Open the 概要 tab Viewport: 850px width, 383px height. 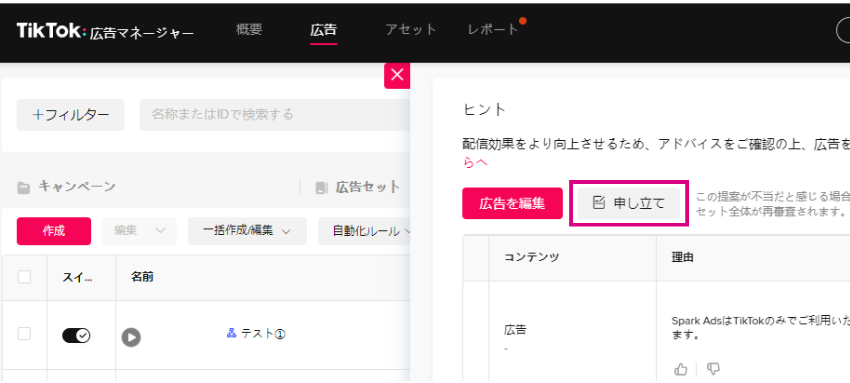pyautogui.click(x=249, y=29)
